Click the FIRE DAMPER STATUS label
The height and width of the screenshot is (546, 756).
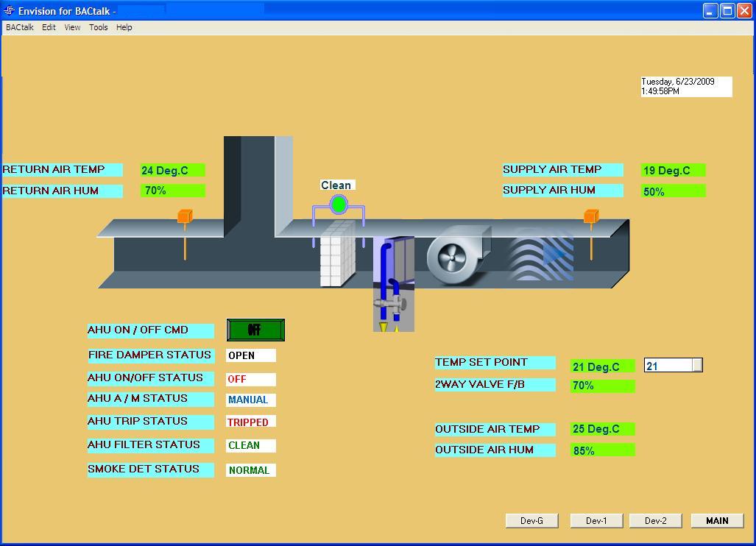coord(150,355)
